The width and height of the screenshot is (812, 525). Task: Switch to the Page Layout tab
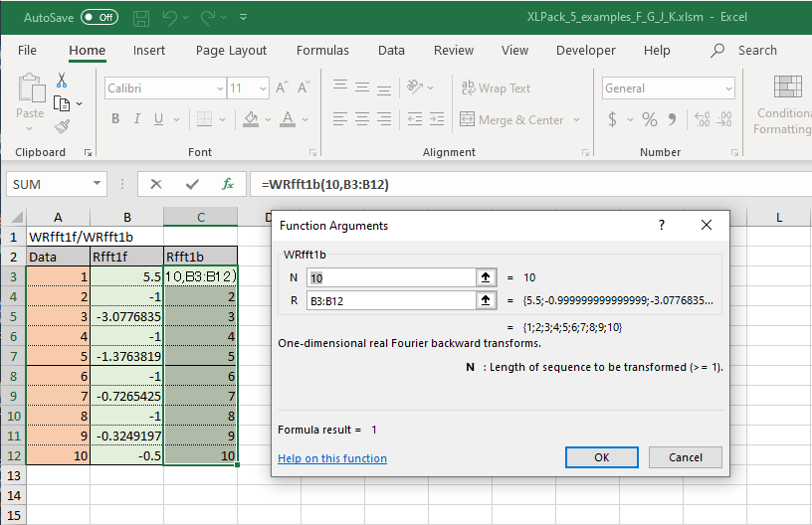231,50
